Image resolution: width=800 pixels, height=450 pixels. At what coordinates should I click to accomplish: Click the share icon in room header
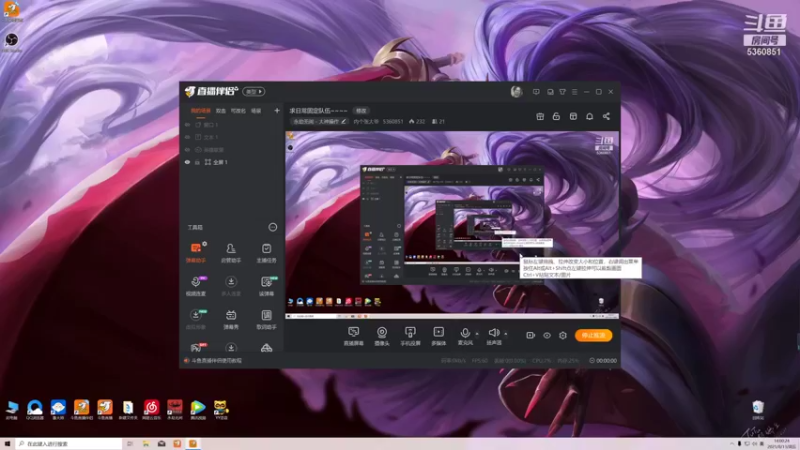[606, 116]
